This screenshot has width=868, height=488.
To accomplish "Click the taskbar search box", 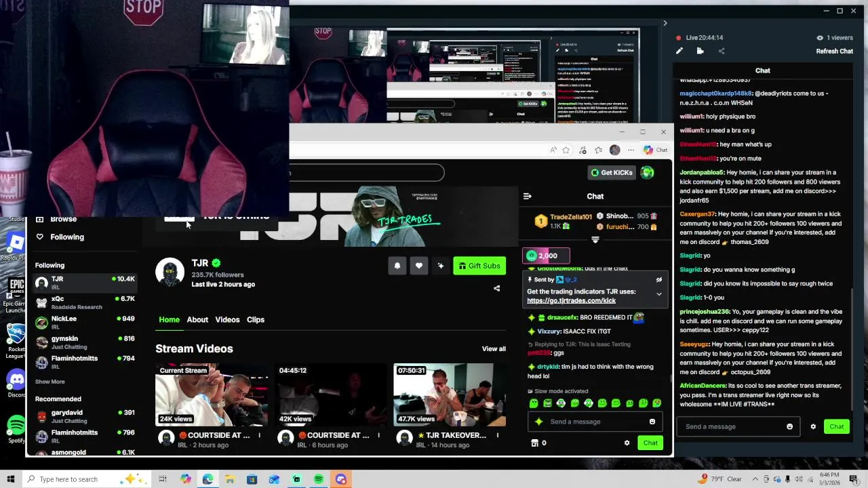I will click(x=85, y=479).
